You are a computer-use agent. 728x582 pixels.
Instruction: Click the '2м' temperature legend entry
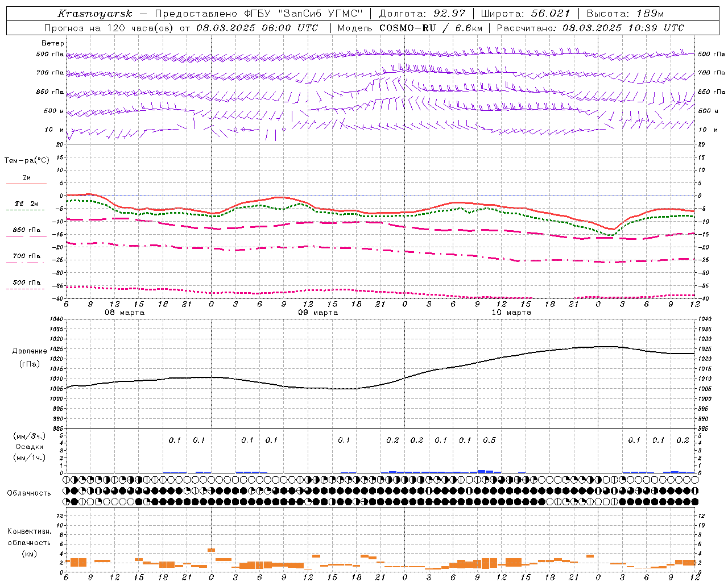(x=27, y=178)
